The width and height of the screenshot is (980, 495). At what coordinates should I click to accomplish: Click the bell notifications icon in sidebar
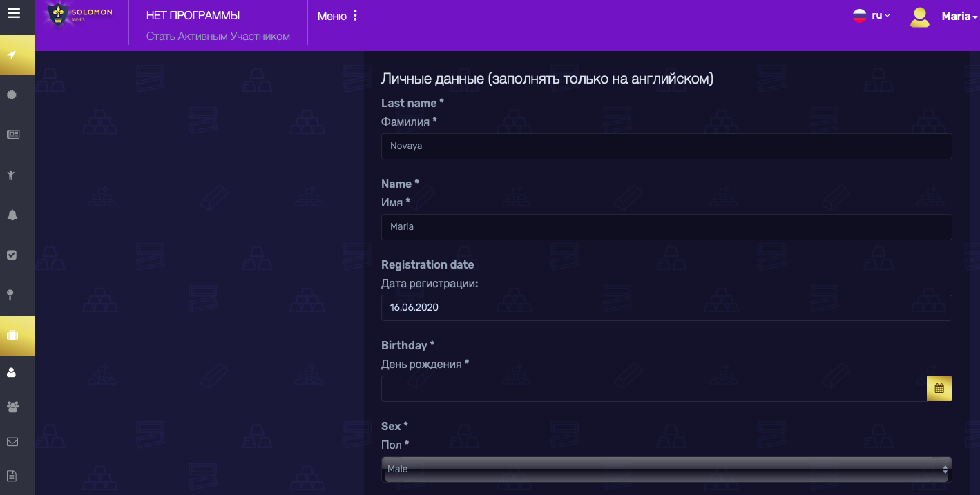[12, 215]
